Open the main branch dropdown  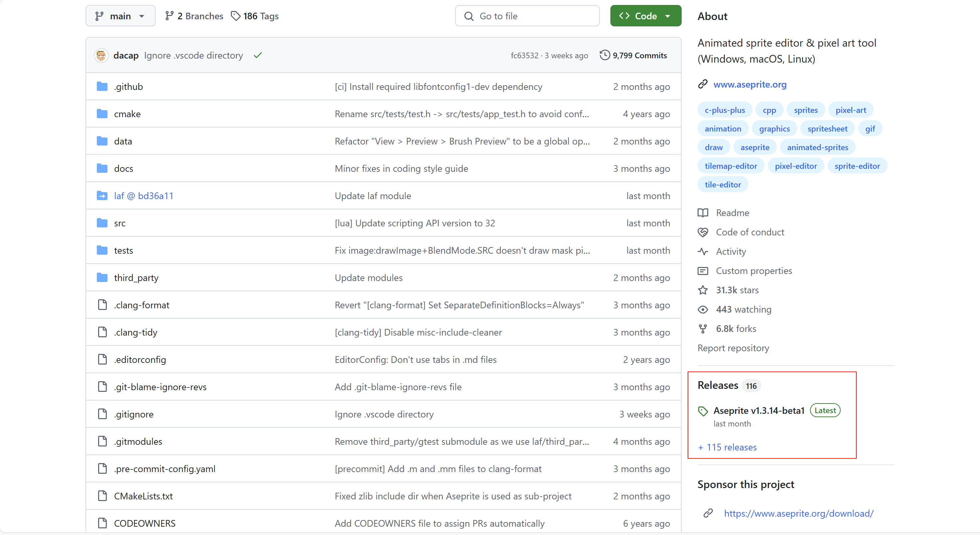(120, 16)
